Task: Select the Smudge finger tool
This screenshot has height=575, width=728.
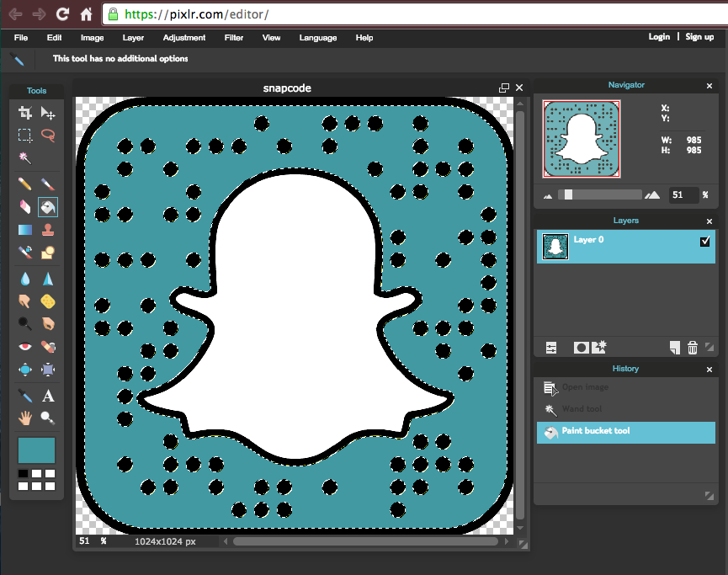Action: 25,301
